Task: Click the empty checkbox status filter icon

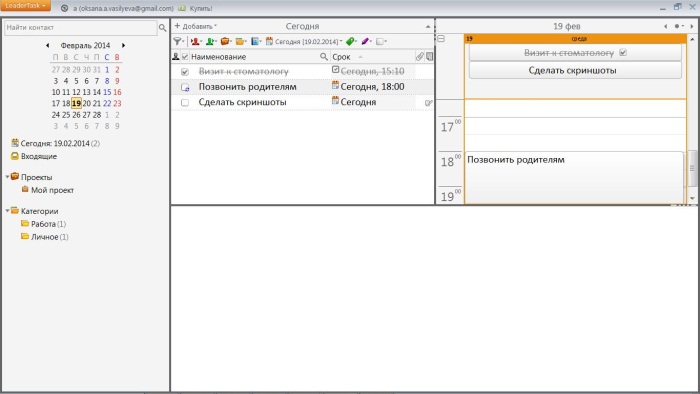Action: (x=381, y=41)
